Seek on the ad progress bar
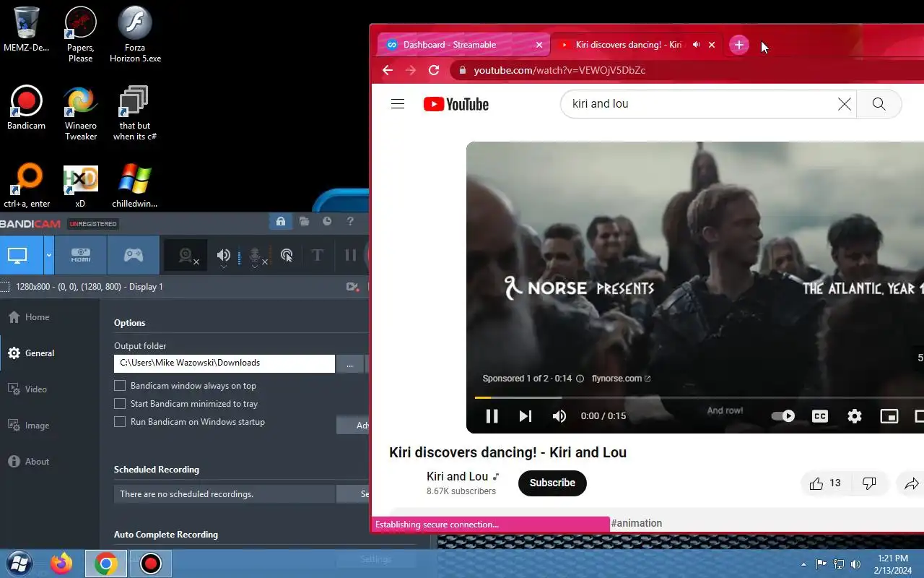Screen dimensions: 924x578 point(699,397)
